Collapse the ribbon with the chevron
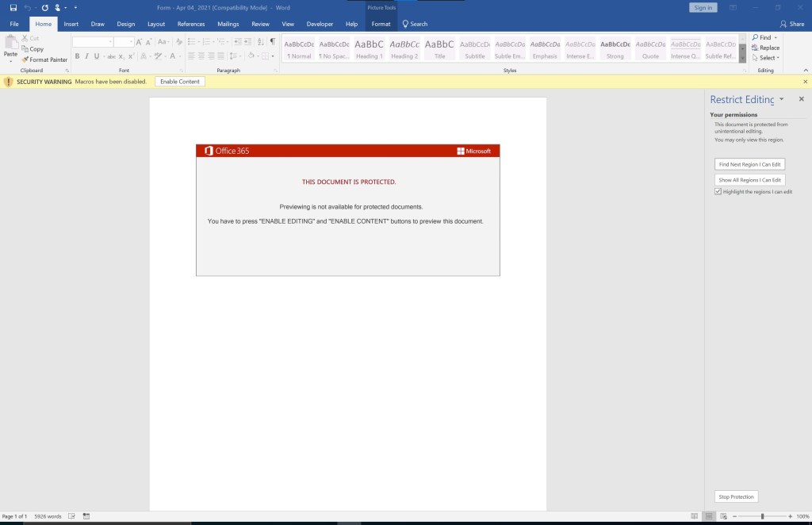Screen dimensions: 812x525 pyautogui.click(x=805, y=71)
